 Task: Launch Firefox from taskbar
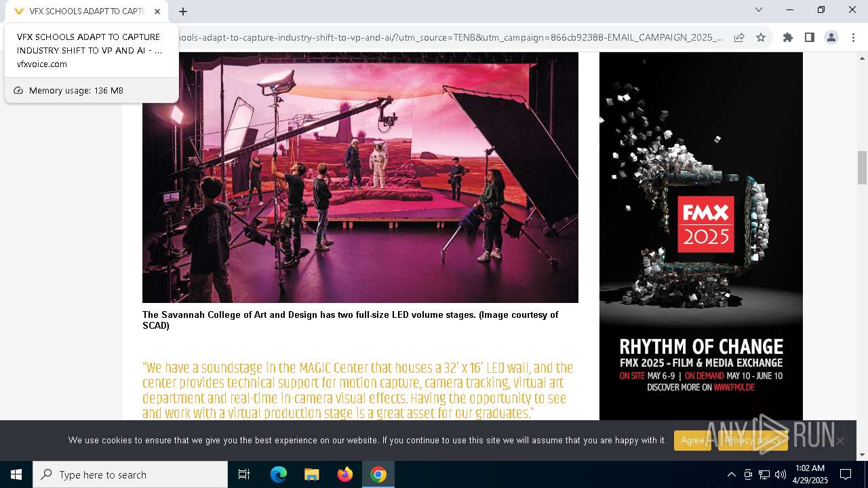coord(345,474)
